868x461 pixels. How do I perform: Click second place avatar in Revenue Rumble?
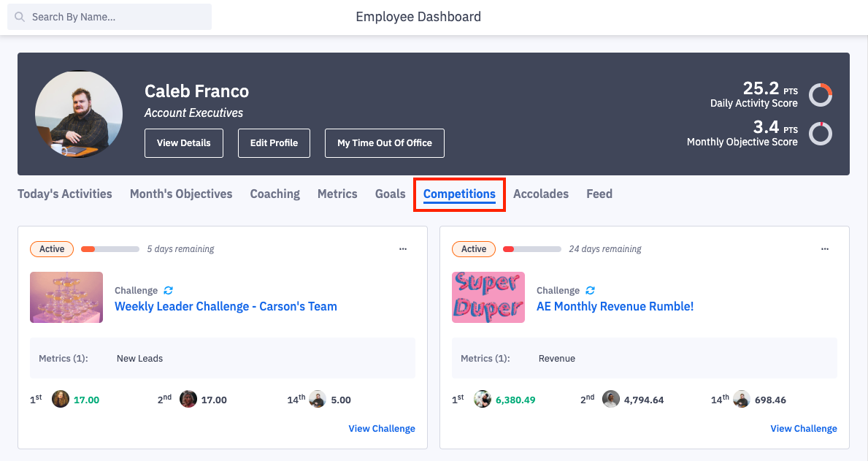point(611,399)
